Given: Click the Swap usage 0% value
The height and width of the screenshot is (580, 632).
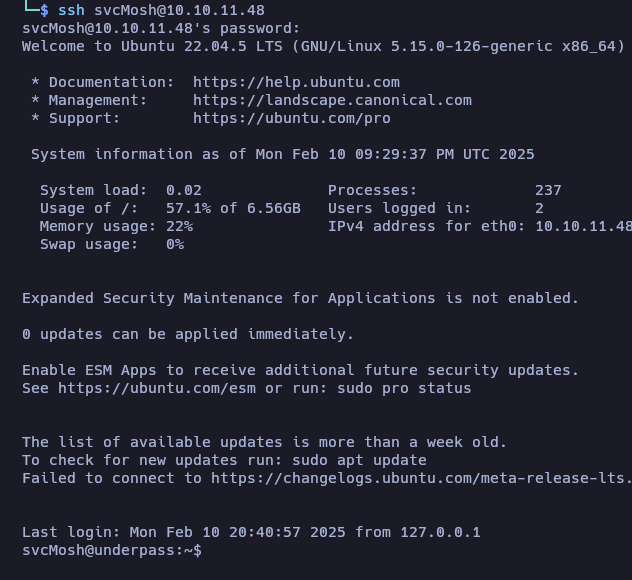Looking at the screenshot, I should tap(175, 244).
